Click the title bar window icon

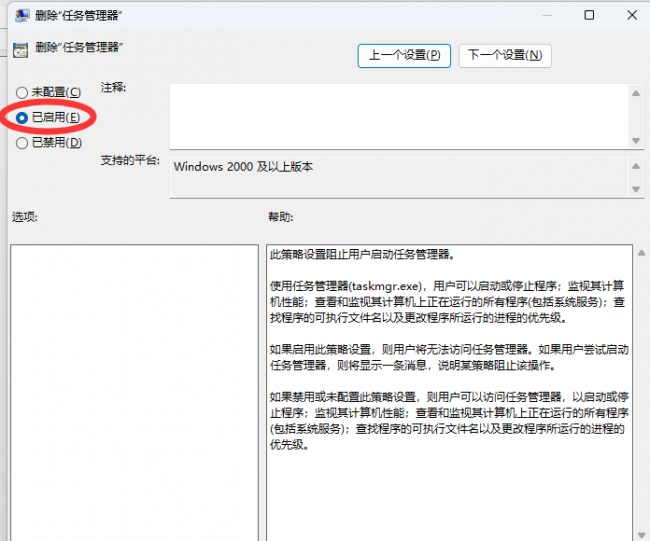pyautogui.click(x=22, y=16)
